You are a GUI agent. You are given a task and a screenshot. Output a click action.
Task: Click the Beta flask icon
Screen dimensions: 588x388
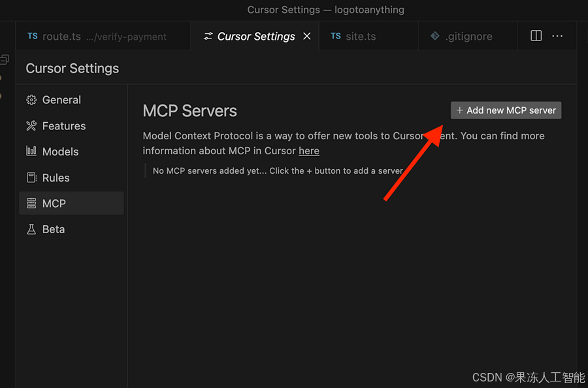31,229
